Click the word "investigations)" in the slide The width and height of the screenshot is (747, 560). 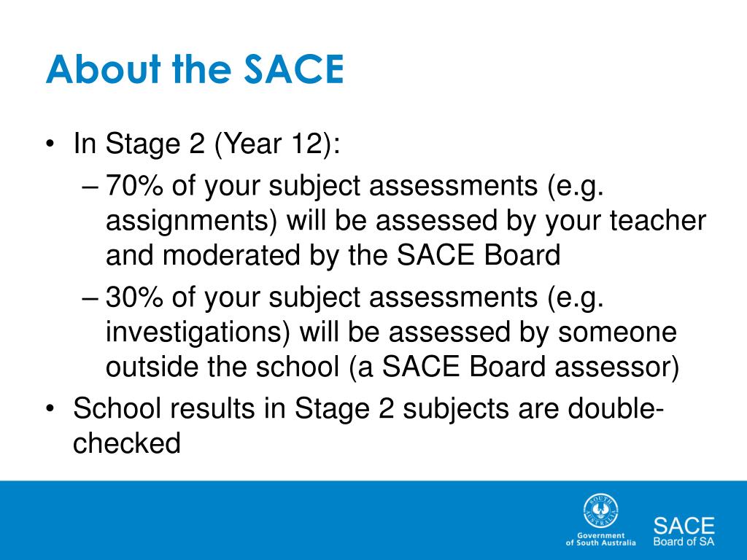tap(198, 332)
